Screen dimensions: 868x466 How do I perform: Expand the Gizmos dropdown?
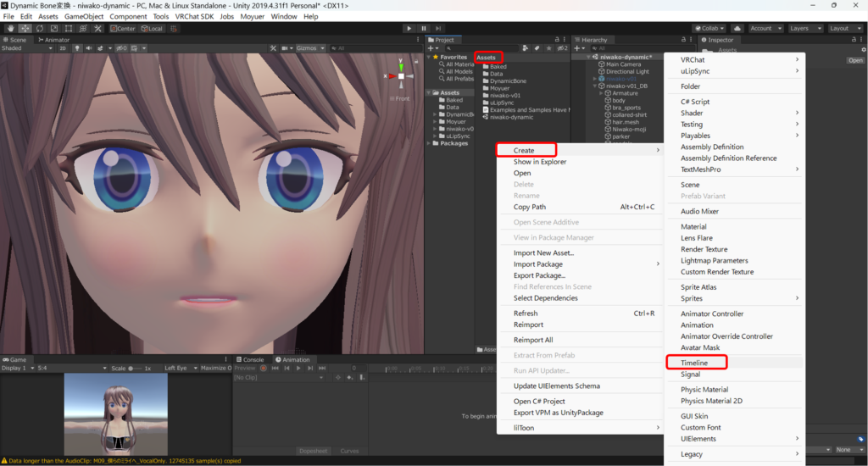coord(309,48)
